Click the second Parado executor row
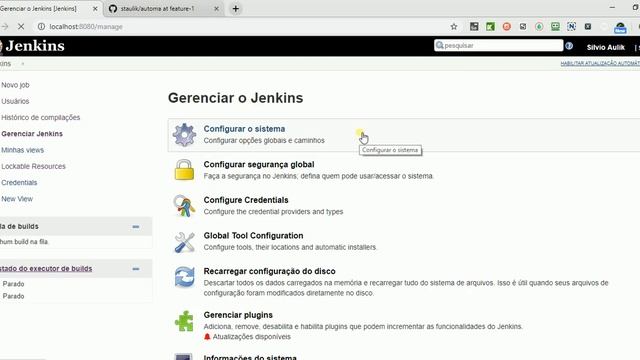 coord(13,296)
